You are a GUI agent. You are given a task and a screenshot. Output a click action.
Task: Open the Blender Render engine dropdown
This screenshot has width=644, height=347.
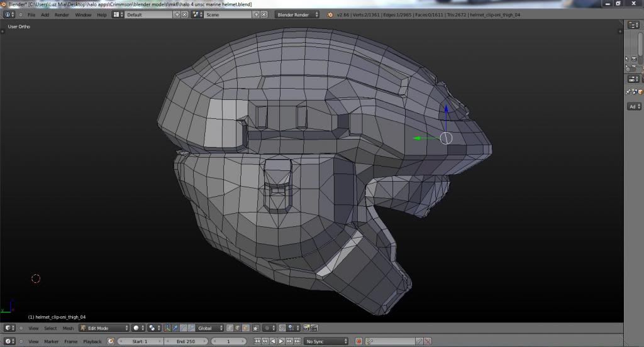[x=297, y=14]
